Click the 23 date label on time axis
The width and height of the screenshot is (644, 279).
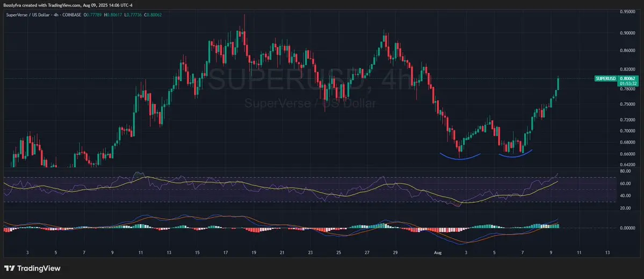coord(310,252)
